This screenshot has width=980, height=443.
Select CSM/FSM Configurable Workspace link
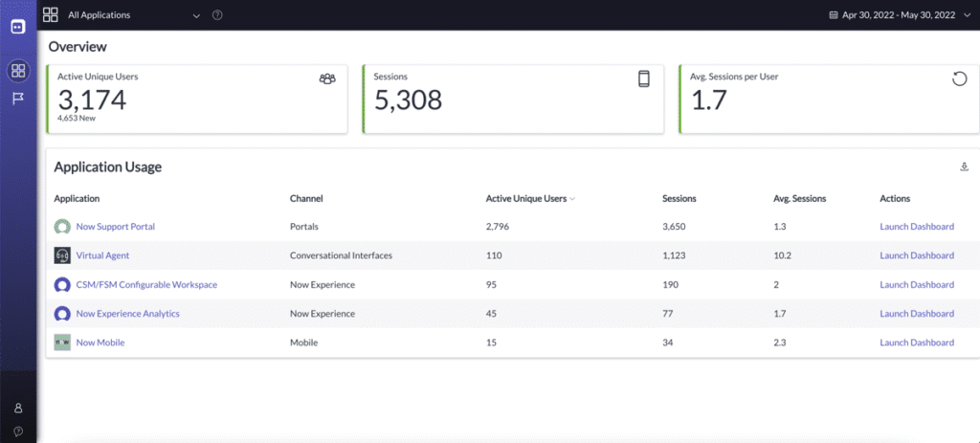(x=146, y=285)
